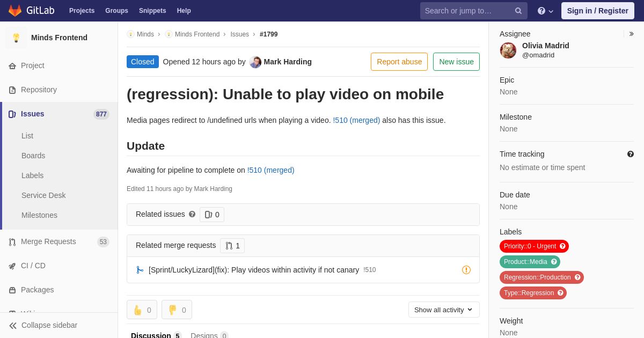Click the Minds breadcrumb group icon
This screenshot has height=338, width=644.
(x=130, y=34)
